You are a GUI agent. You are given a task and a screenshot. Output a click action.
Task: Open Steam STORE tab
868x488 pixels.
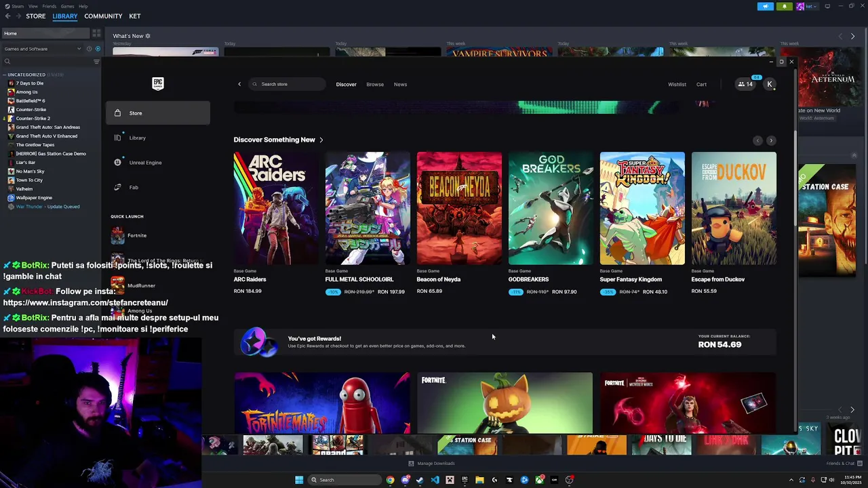coord(36,16)
